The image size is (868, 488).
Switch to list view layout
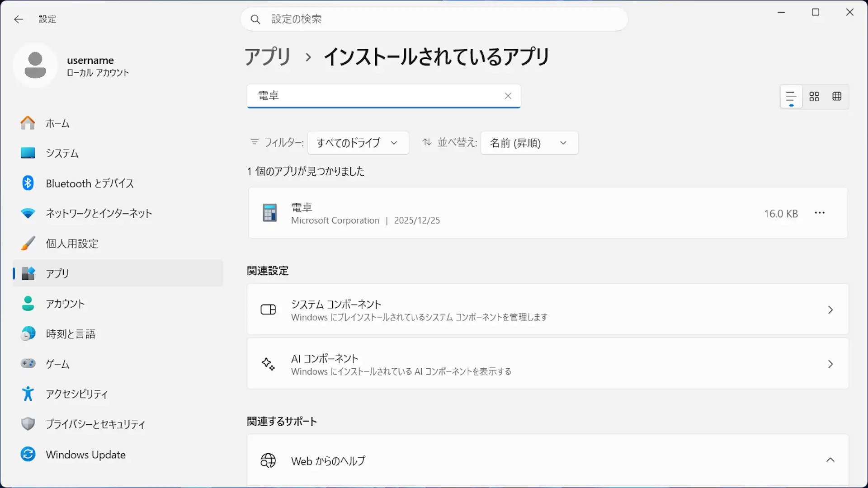point(791,97)
